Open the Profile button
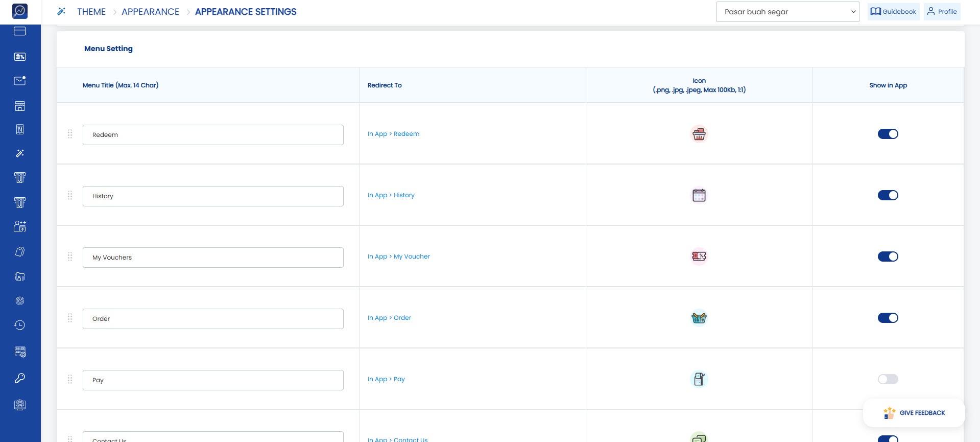980x442 pixels. click(x=942, y=12)
